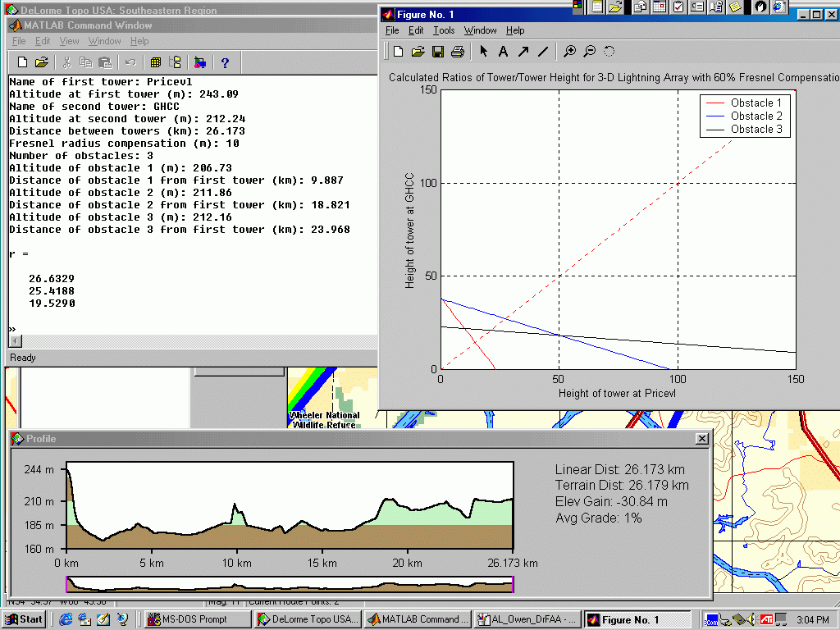Click New Task checkmark icon on shortcut bar
This screenshot has height=630, width=840.
coord(678,7)
